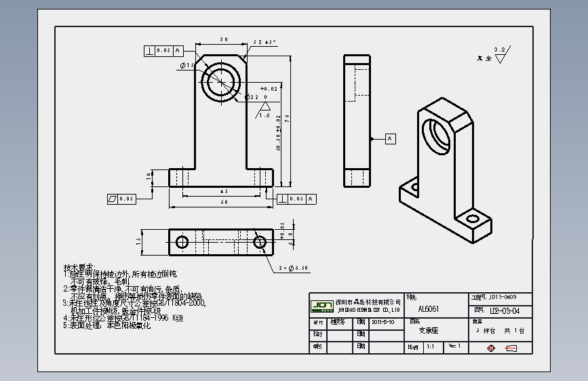Click the 60.50 ±0.02 vertical dimension
This screenshot has width=588, height=381.
click(x=278, y=133)
